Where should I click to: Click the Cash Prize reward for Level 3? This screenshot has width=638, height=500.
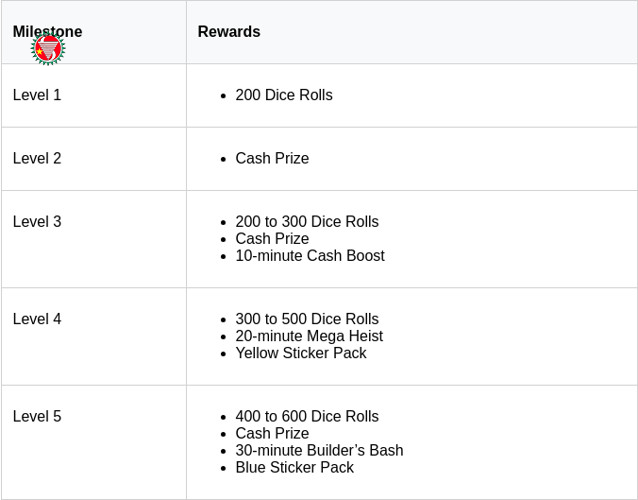click(x=272, y=239)
